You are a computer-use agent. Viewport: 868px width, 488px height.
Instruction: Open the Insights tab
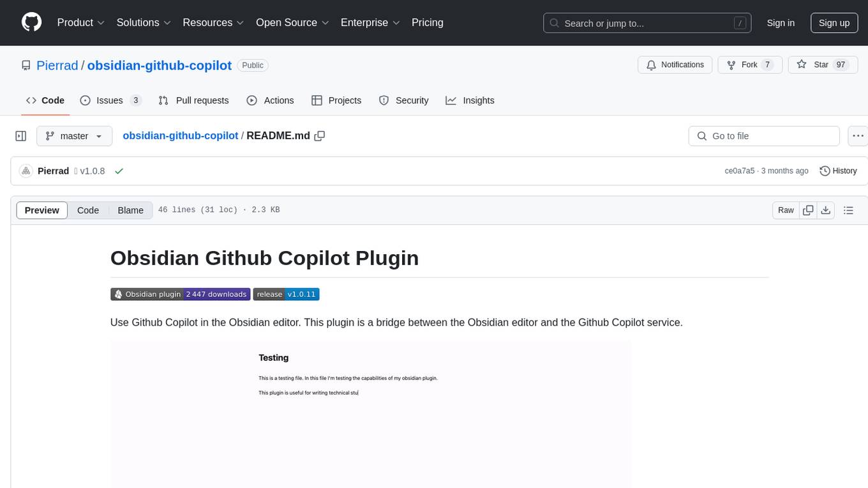(x=470, y=100)
